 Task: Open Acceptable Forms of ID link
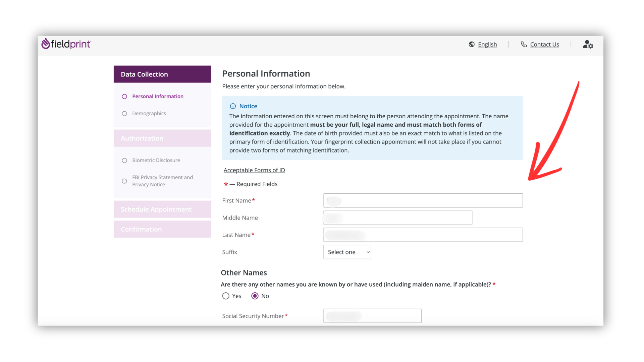pos(254,170)
